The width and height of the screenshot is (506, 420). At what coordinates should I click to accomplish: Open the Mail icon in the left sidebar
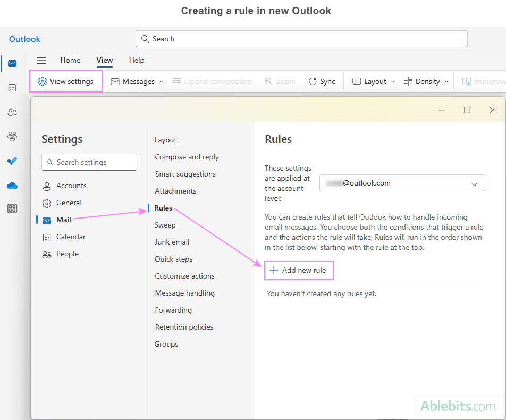point(12,63)
